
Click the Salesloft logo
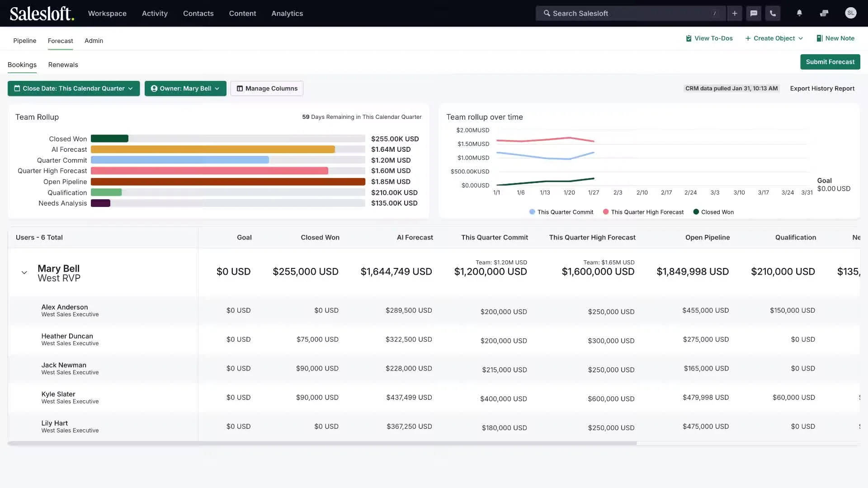pyautogui.click(x=42, y=14)
